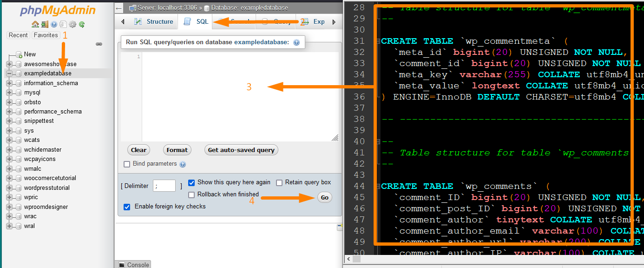Expand wrac database tree node
Image resolution: width=644 pixels, height=268 pixels.
tap(9, 216)
